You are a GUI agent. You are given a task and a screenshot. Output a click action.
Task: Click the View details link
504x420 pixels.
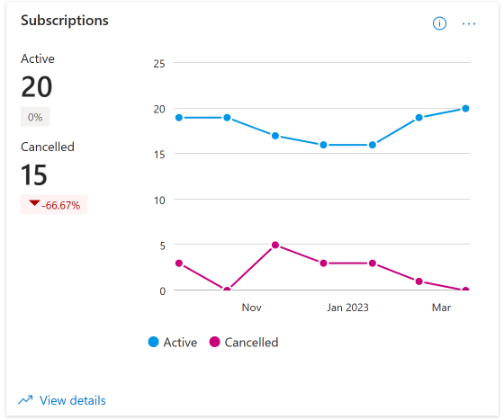(72, 400)
